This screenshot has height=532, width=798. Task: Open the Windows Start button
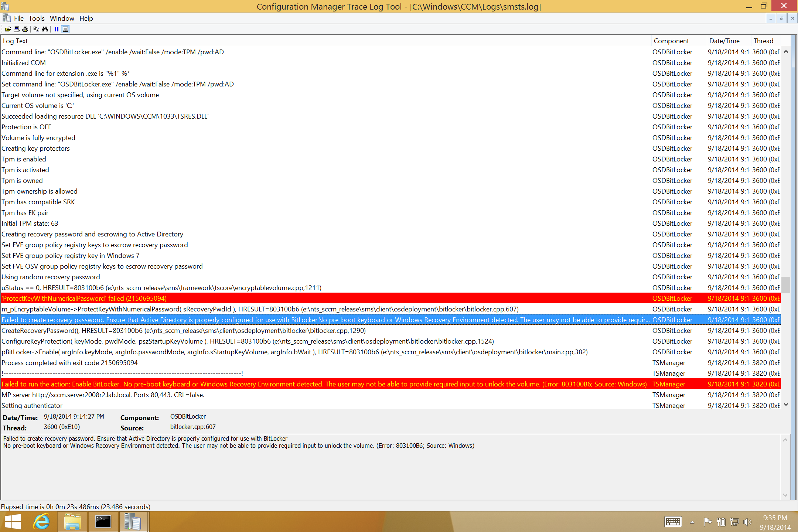pos(13,522)
